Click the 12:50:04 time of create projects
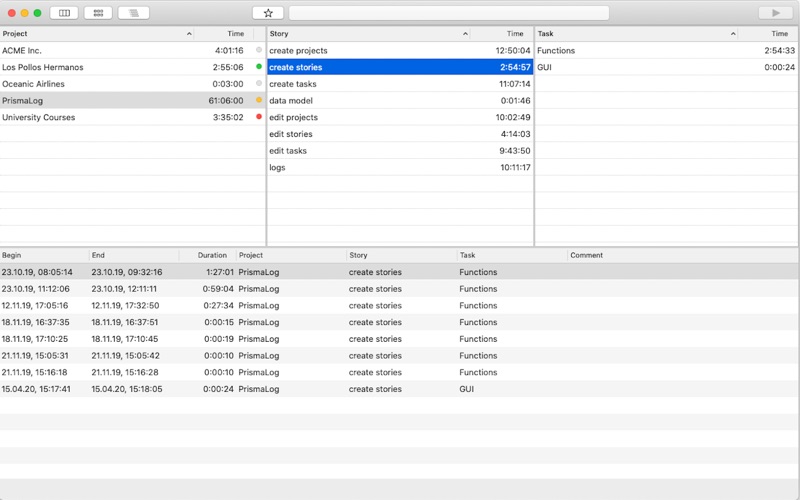The height and width of the screenshot is (500, 800). tap(513, 51)
